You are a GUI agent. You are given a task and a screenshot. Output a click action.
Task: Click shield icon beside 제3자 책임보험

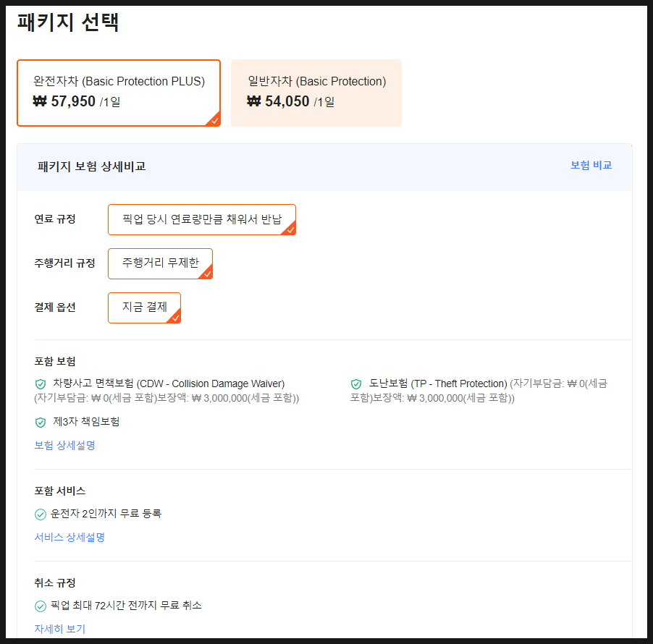(41, 423)
